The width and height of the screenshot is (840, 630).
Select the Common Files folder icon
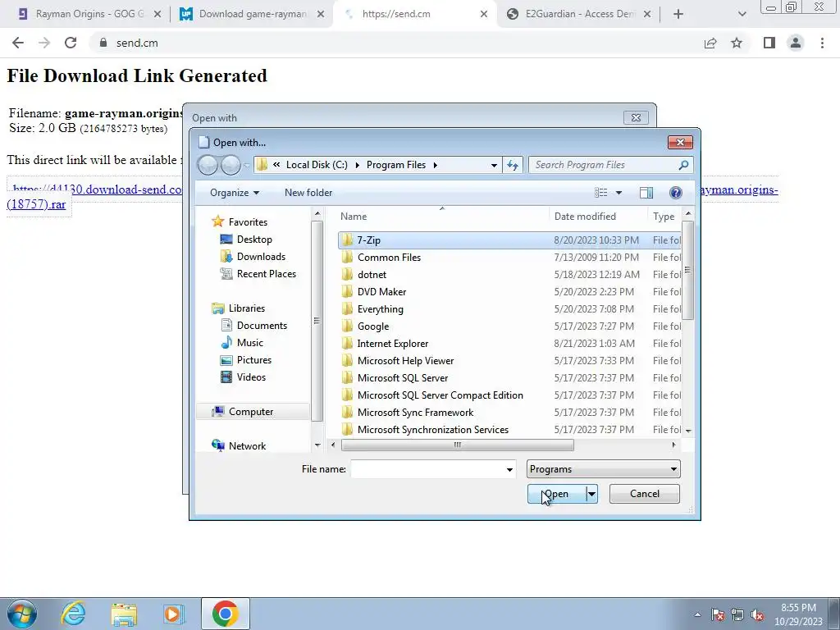tap(348, 257)
